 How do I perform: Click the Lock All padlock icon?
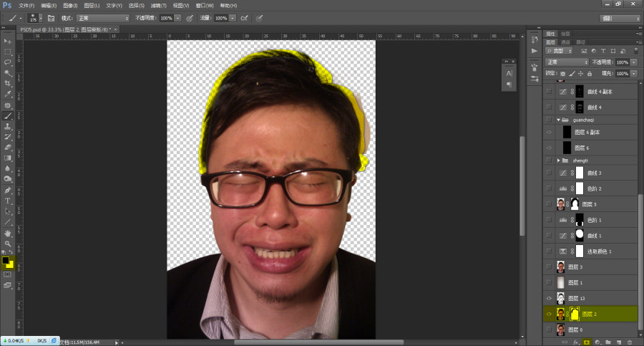[590, 74]
